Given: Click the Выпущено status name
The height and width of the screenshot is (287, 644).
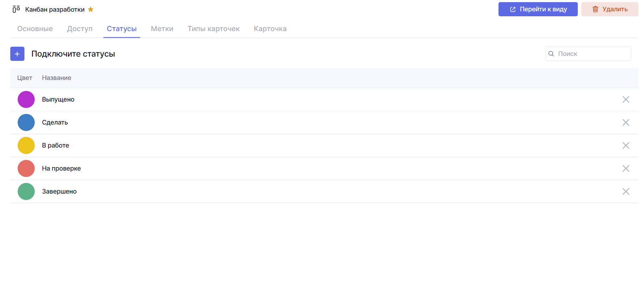Looking at the screenshot, I should pyautogui.click(x=58, y=99).
